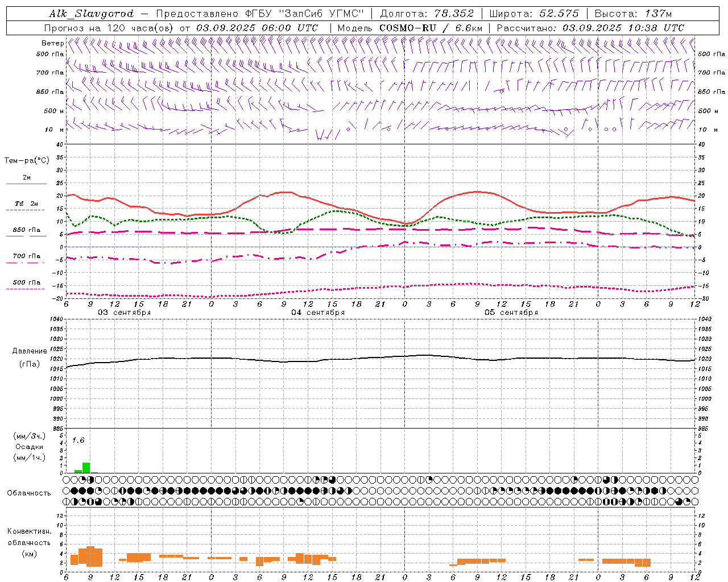Click the '03 сентября' date label

125,313
